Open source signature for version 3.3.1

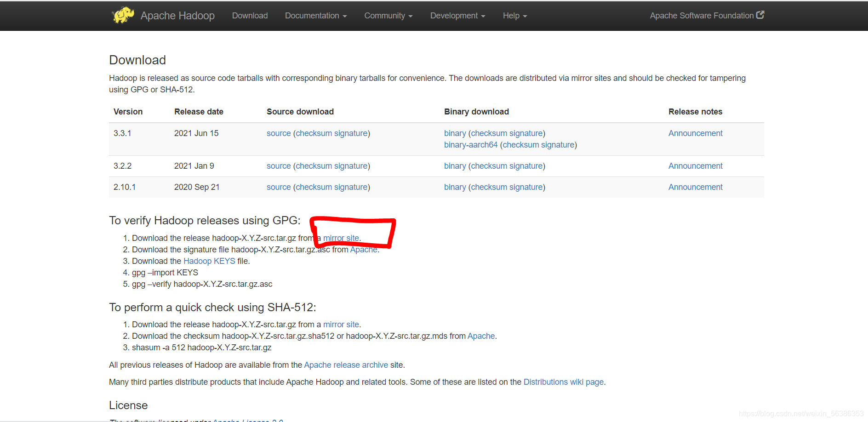pyautogui.click(x=351, y=133)
